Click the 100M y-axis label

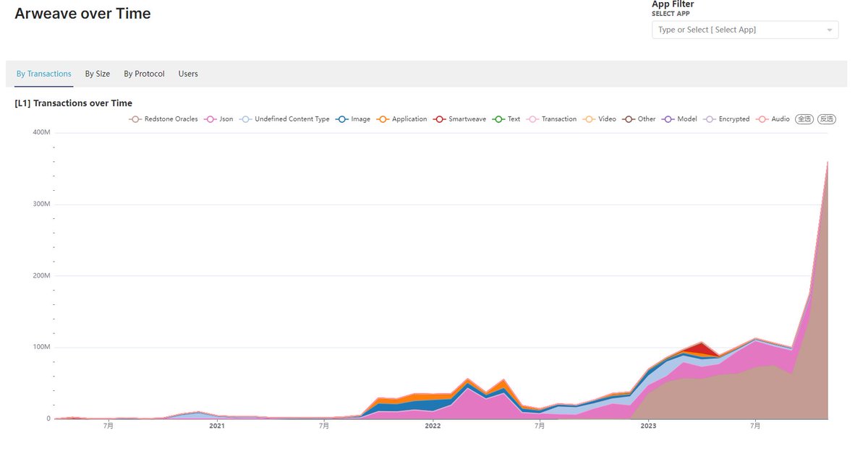41,347
